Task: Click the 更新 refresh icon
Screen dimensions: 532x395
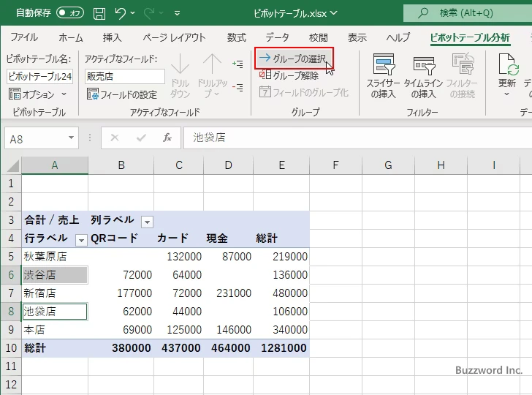Action: pyautogui.click(x=508, y=64)
